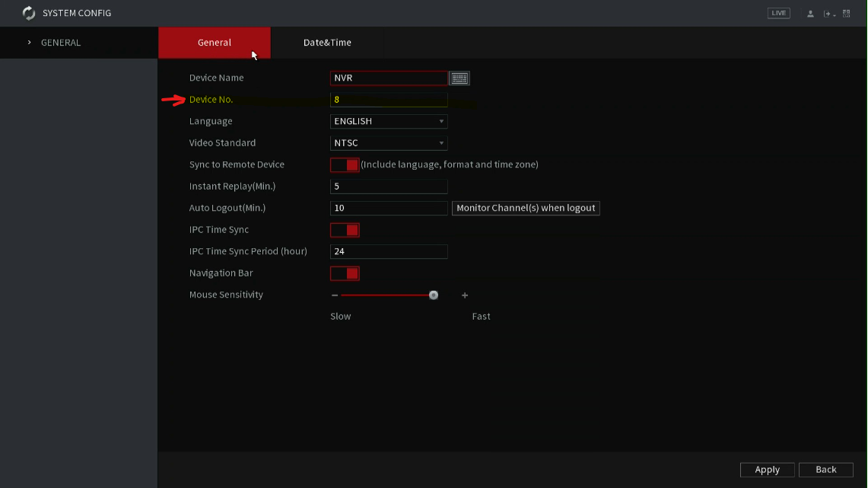Click the 'Slow' label under slider
Viewport: 868px width, 488px height.
point(341,316)
